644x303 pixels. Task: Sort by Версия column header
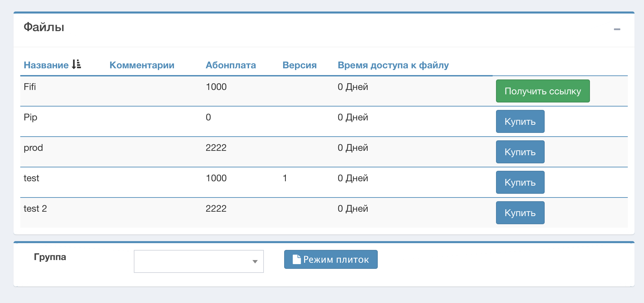coord(299,65)
